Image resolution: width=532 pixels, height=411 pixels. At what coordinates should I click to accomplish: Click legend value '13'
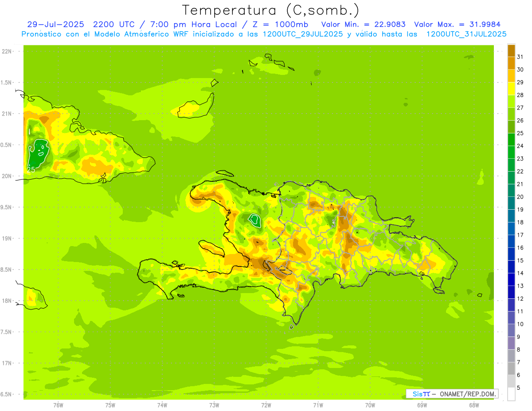click(x=520, y=286)
